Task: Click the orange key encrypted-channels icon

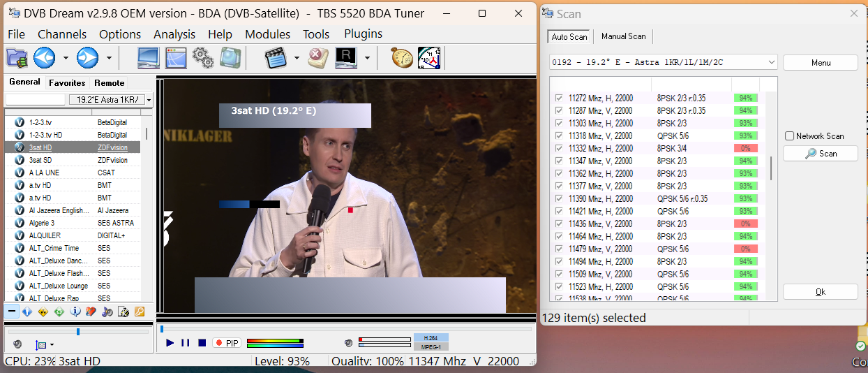Action: (139, 312)
